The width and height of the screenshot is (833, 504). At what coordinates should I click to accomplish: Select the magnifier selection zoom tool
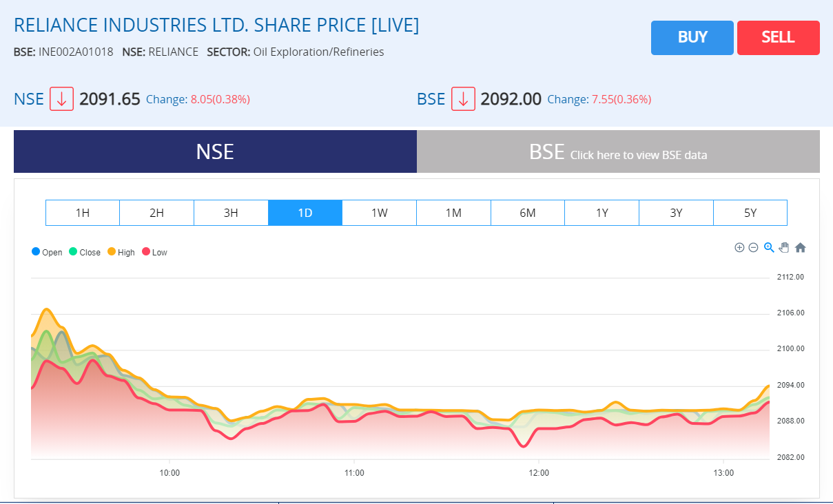(x=769, y=248)
